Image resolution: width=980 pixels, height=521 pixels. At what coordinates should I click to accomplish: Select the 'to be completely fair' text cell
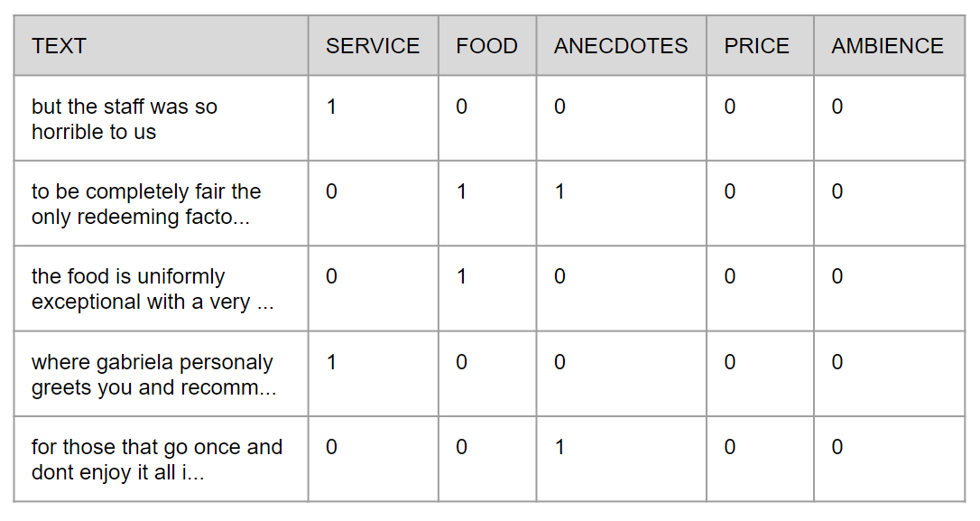(x=161, y=203)
